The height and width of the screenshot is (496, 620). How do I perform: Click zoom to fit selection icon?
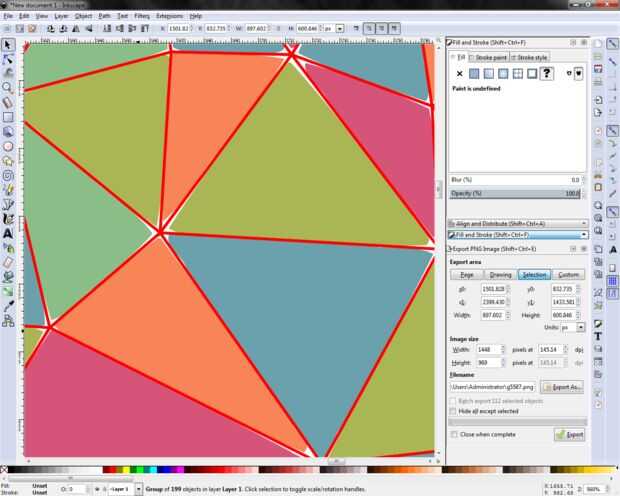coord(598,205)
